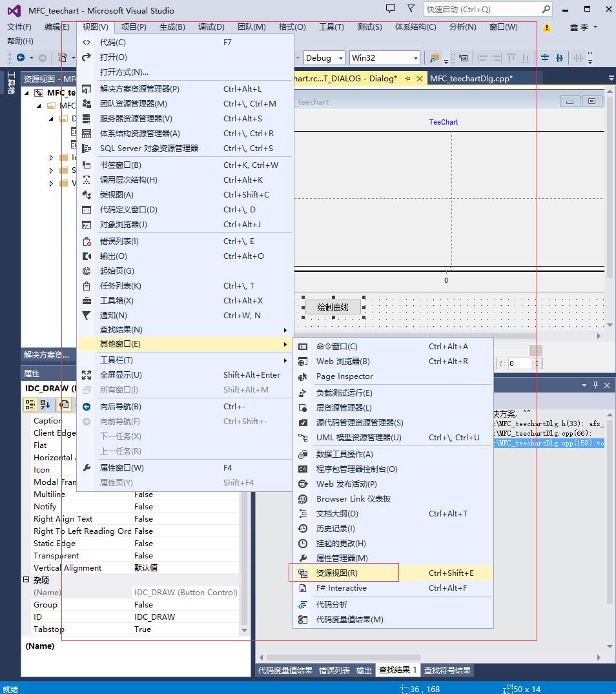Click the 绘制曲线 button in the dialog editor
The image size is (616, 694).
pyautogui.click(x=333, y=307)
